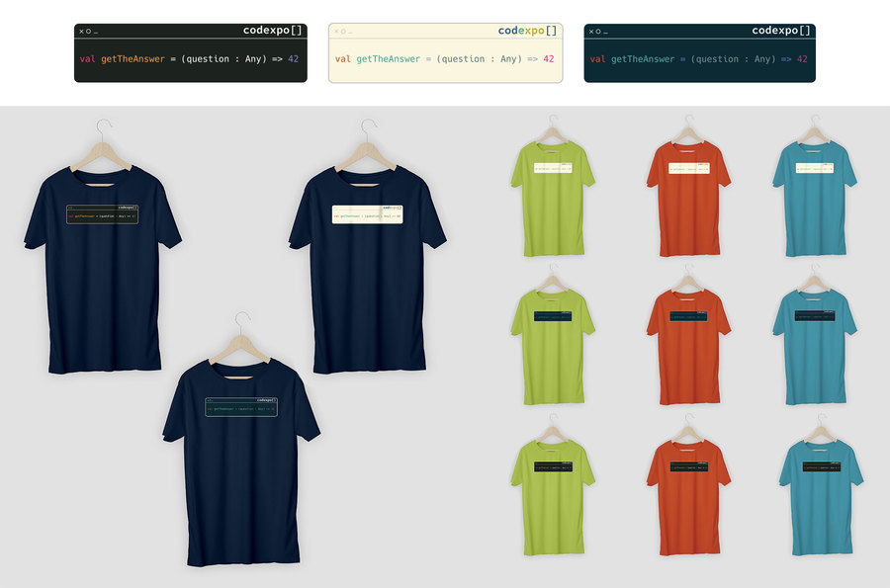Click the number 42 in the black banner
The width and height of the screenshot is (890, 588).
click(293, 59)
